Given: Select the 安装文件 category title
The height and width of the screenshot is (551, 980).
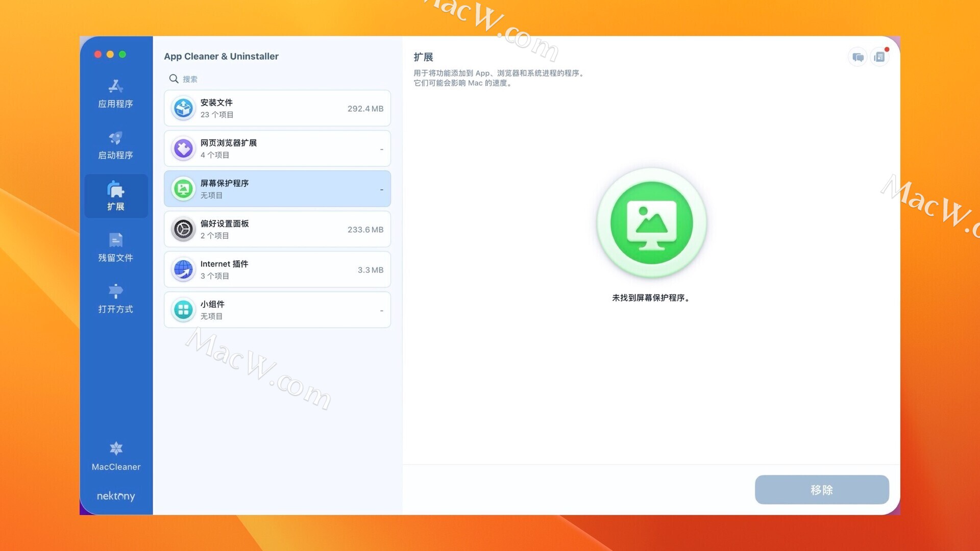Looking at the screenshot, I should (x=216, y=103).
